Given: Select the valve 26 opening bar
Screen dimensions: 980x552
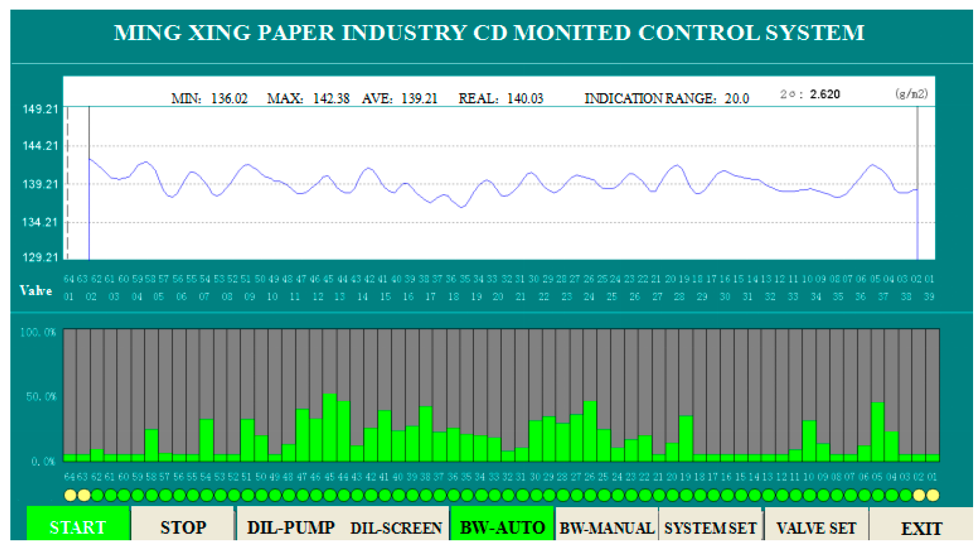Looking at the screenshot, I should pyautogui.click(x=590, y=431).
